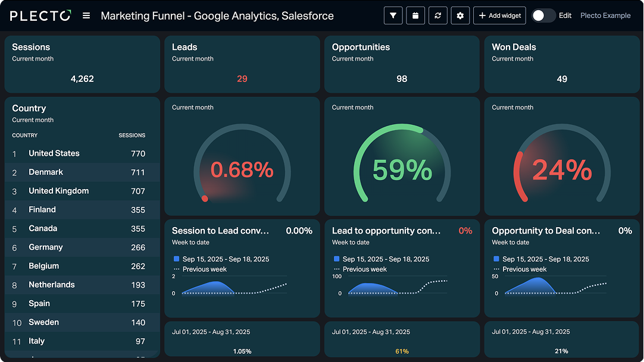
Task: Click the Leads value 29
Action: pyautogui.click(x=242, y=79)
